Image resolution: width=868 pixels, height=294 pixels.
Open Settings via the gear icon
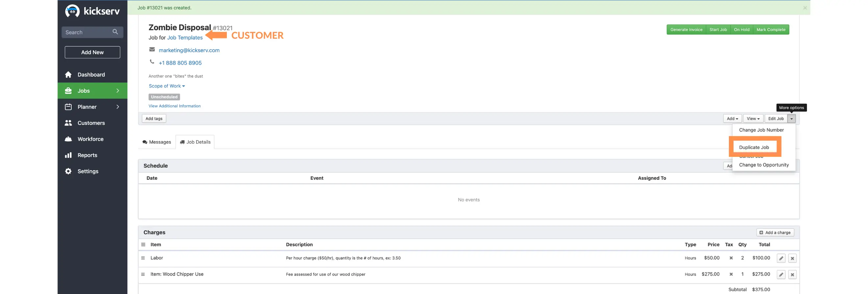[68, 171]
